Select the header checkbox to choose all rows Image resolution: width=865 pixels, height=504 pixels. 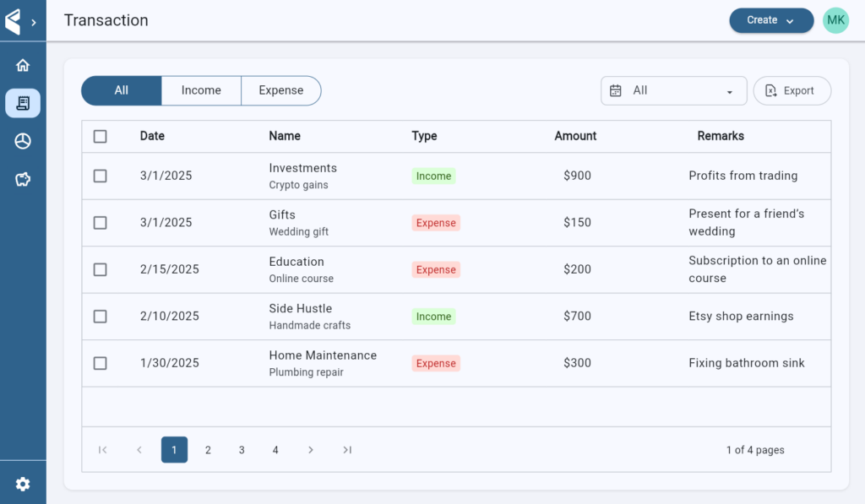pyautogui.click(x=100, y=136)
